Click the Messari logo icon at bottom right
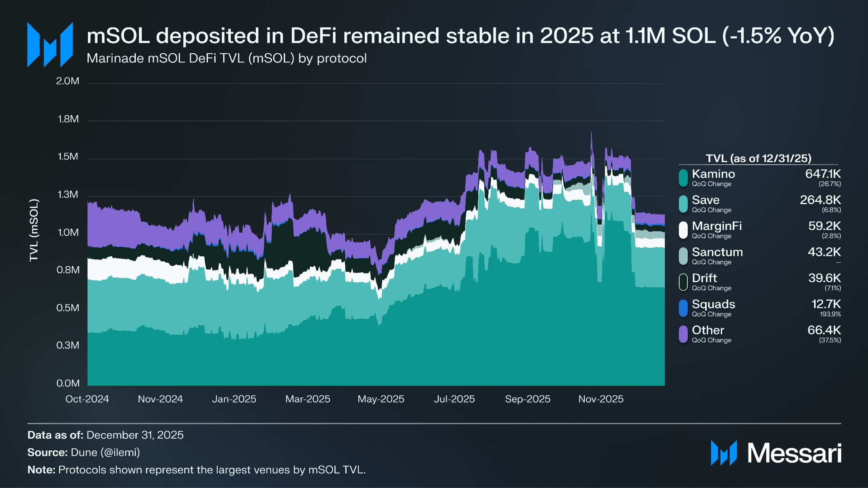 click(x=724, y=453)
